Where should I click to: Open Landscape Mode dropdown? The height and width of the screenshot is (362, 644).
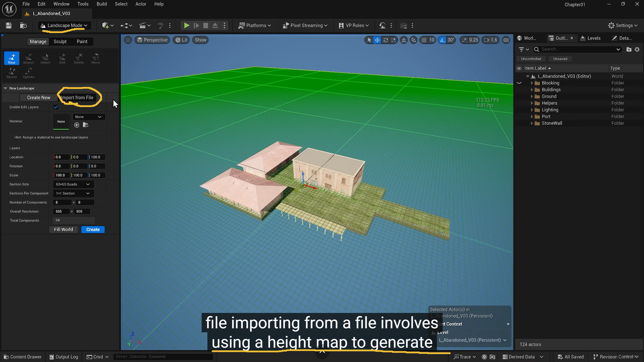tap(64, 25)
